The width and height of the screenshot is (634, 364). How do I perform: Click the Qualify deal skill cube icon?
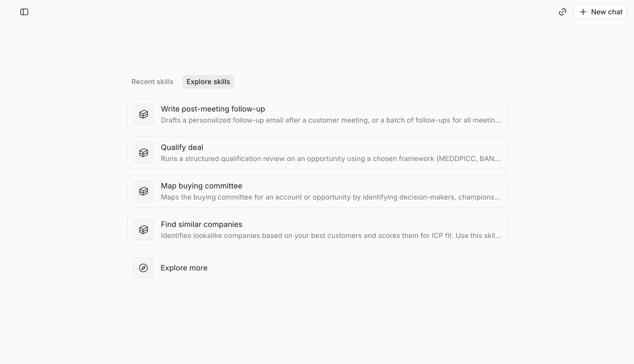coord(144,153)
